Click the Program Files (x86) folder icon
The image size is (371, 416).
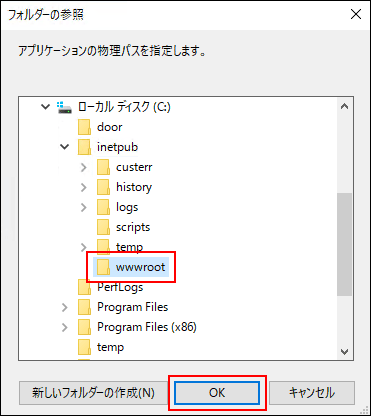(x=84, y=327)
